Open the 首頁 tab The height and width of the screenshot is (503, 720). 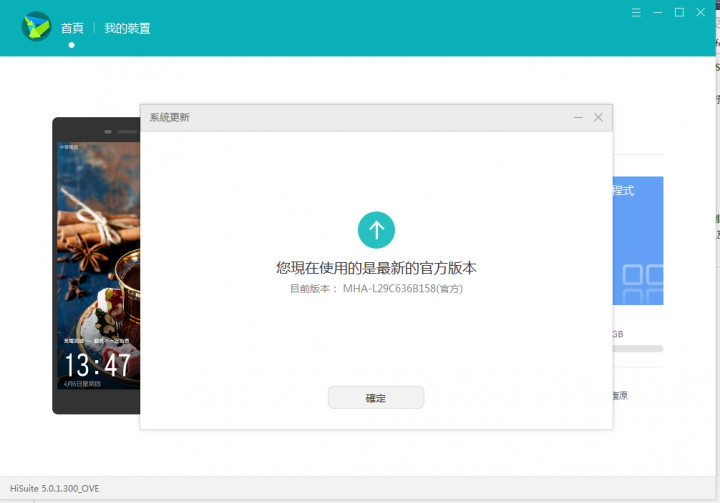point(72,28)
